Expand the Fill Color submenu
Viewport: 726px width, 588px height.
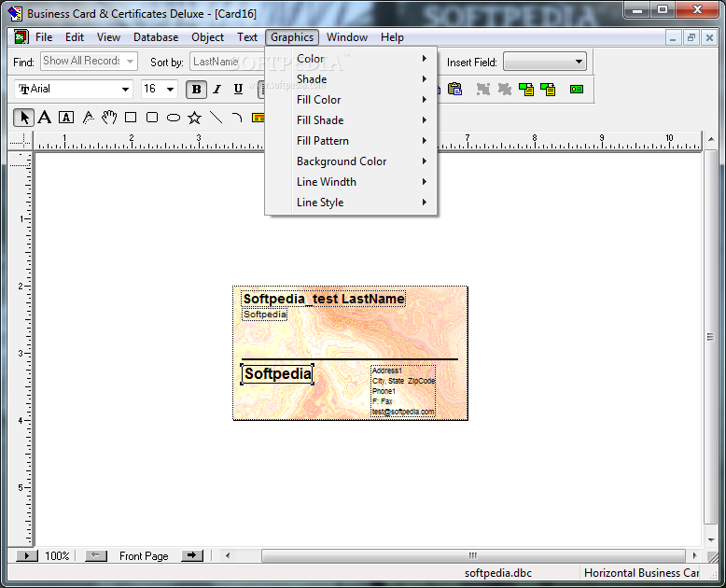click(x=351, y=100)
